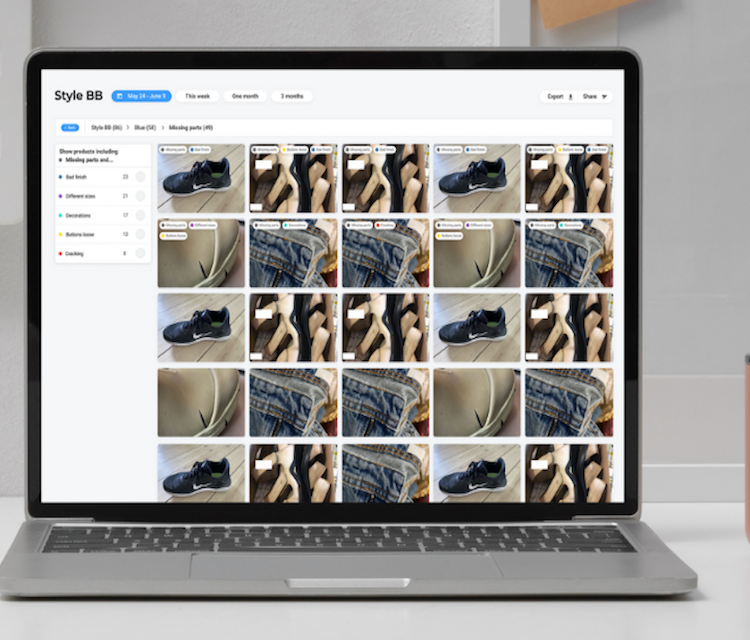Image resolution: width=750 pixels, height=640 pixels.
Task: Open the Blue (56) breadcrumb level
Action: coord(144,128)
